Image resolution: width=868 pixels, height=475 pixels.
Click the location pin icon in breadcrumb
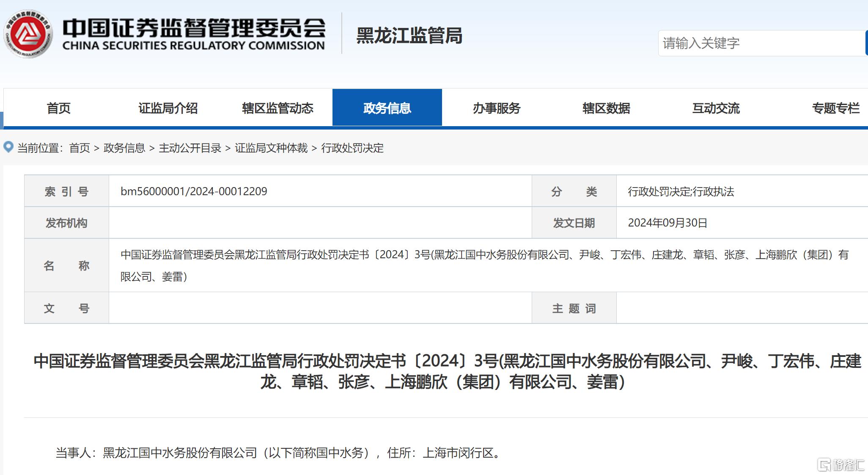(x=8, y=147)
